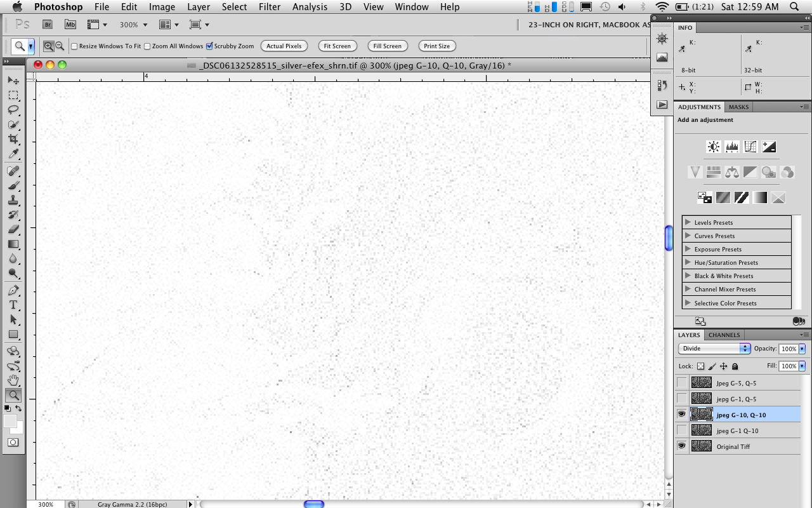Swap foreground and background colors

pos(19,408)
